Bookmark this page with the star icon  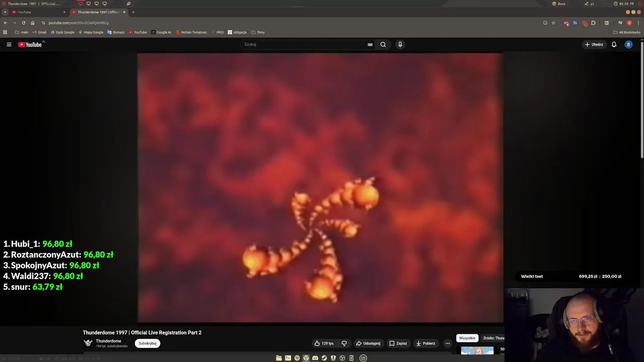553,23
